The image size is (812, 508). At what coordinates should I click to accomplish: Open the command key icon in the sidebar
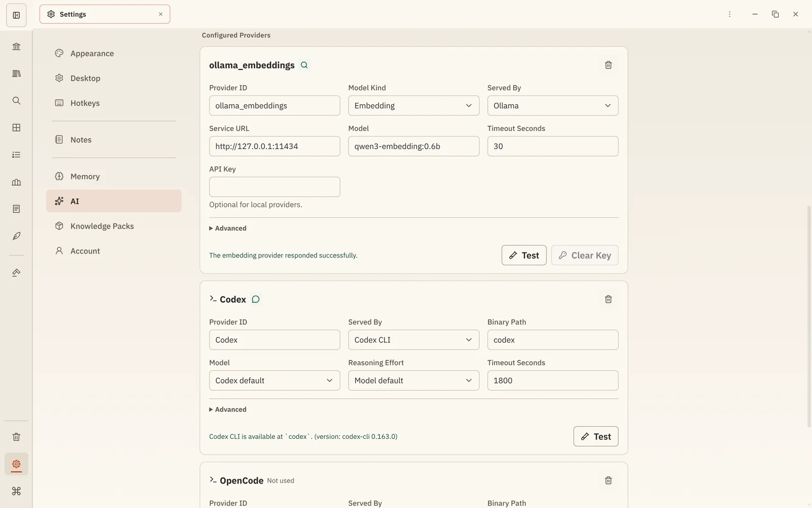point(16,491)
